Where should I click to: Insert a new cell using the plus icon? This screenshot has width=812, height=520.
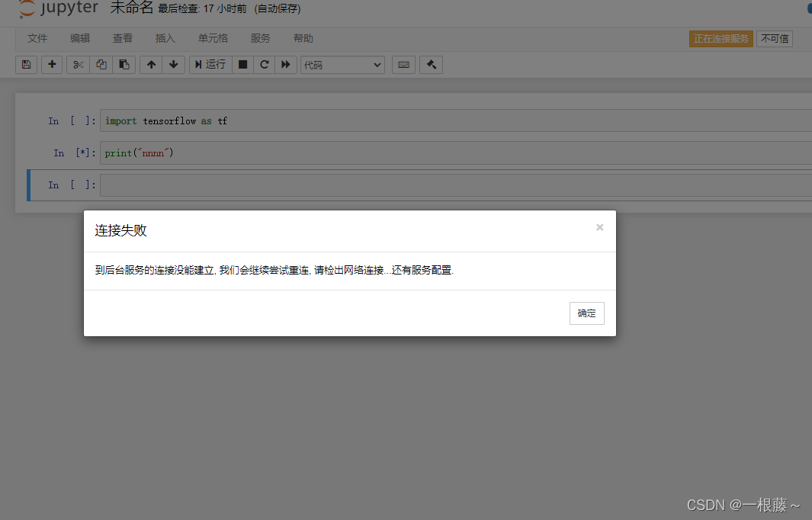52,65
